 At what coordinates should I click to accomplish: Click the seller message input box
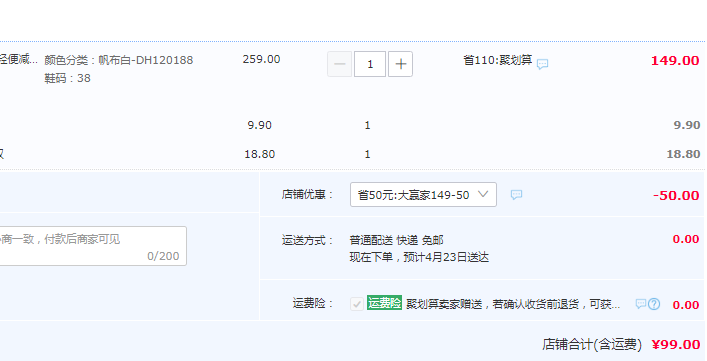92,246
